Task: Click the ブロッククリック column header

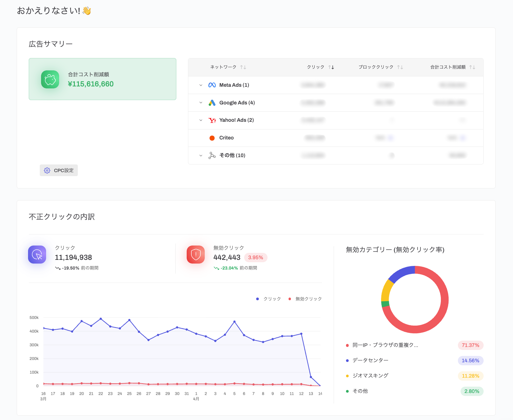Action: point(376,67)
